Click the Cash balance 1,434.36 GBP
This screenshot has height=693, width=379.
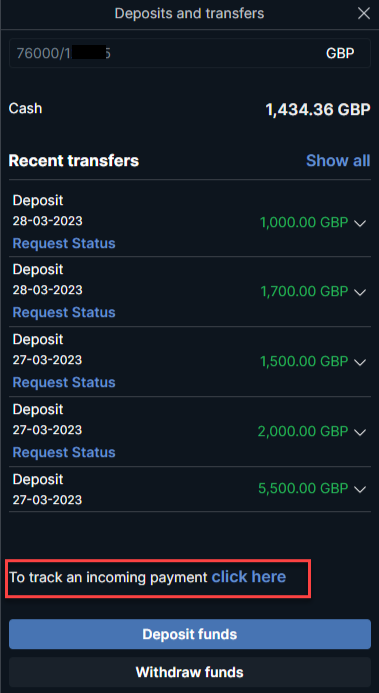pyautogui.click(x=318, y=110)
